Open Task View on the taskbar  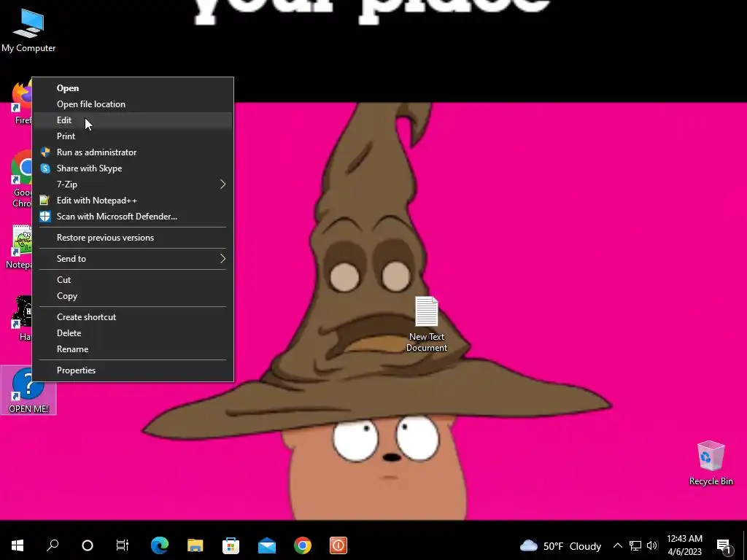click(x=123, y=545)
